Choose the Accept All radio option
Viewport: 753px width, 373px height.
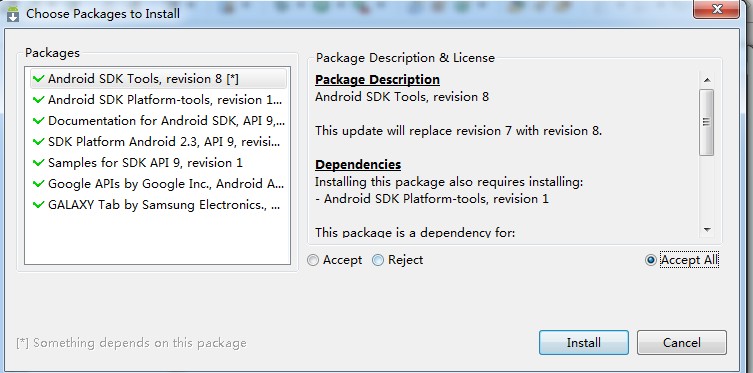(650, 260)
